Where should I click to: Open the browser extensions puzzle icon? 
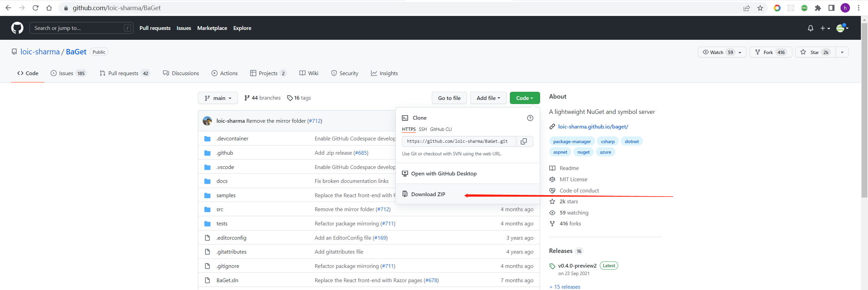[818, 8]
